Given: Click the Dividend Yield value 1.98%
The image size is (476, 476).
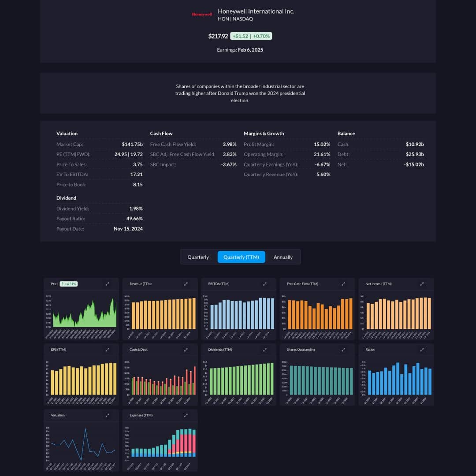Looking at the screenshot, I should pyautogui.click(x=136, y=208).
